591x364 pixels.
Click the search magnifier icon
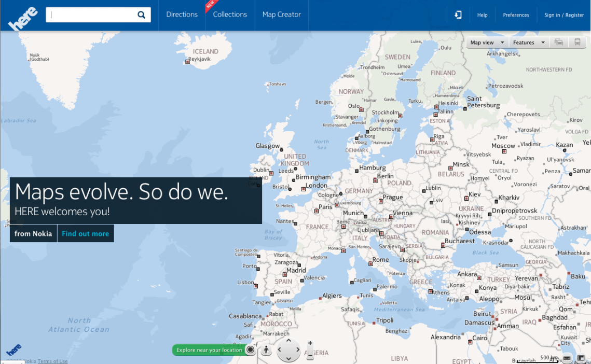coord(141,15)
